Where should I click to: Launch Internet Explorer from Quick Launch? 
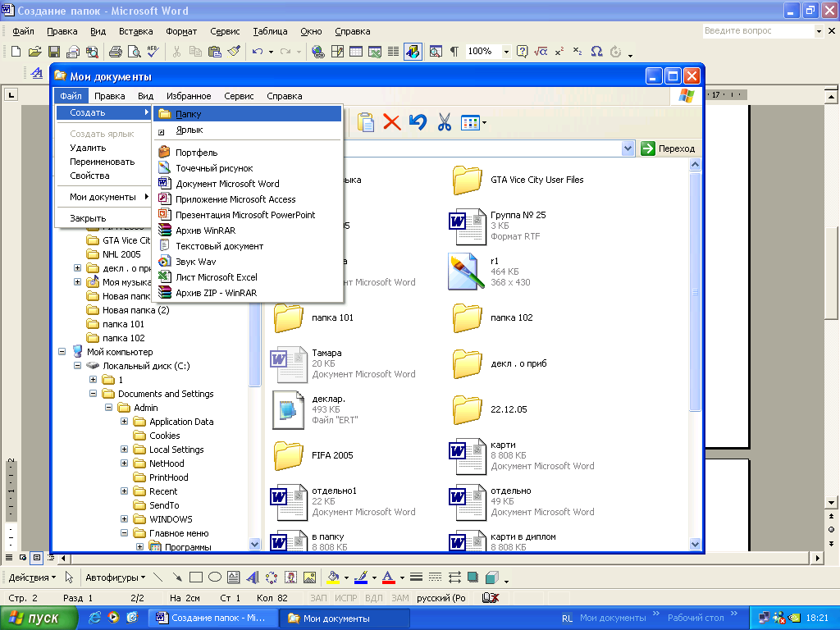click(x=95, y=617)
